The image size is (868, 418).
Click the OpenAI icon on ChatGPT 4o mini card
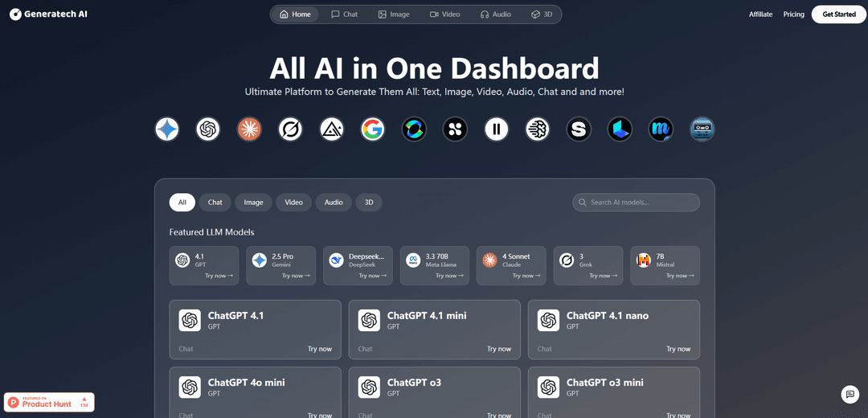[190, 387]
